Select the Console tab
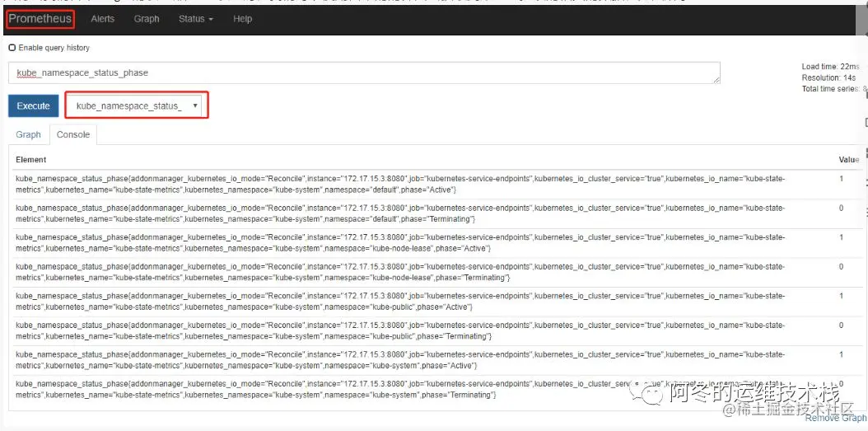Viewport: 868px width, 431px height. 73,134
